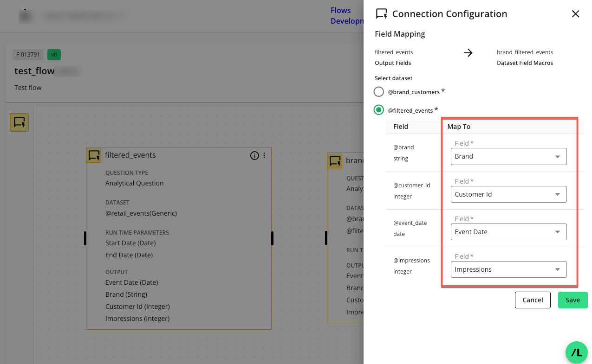Click the field mapping arrow icon
Image resolution: width=592 pixels, height=364 pixels.
(468, 53)
